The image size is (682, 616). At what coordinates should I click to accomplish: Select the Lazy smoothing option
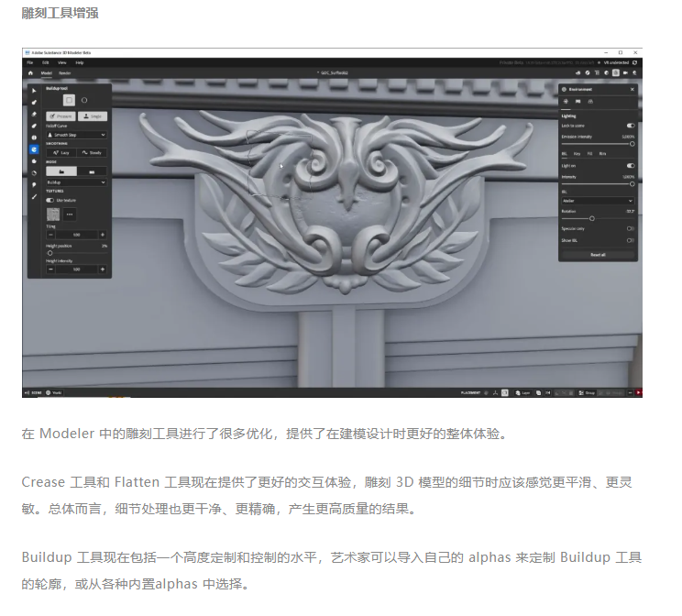[61, 153]
